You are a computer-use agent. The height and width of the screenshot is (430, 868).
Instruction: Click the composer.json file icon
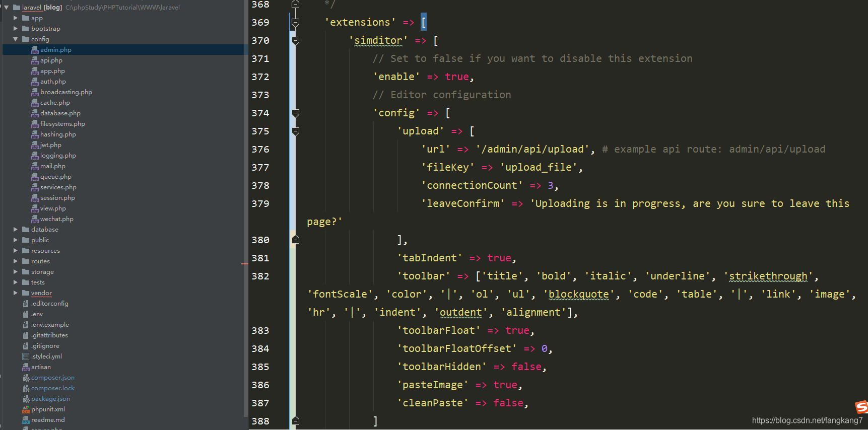click(x=26, y=378)
